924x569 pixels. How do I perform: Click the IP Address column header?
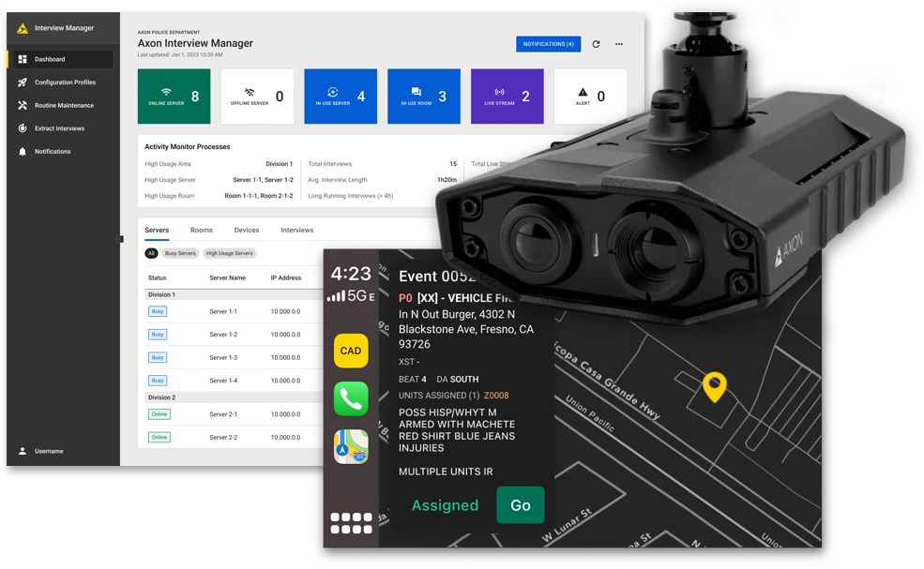(286, 278)
